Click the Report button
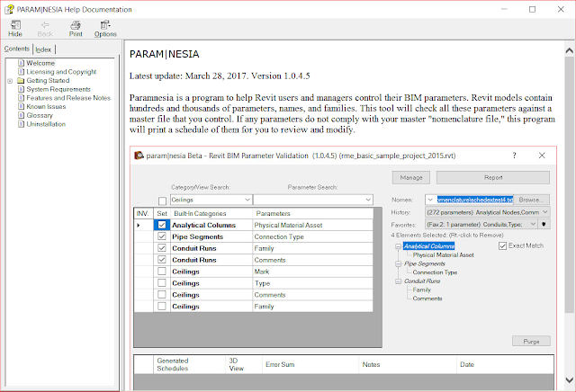This screenshot has height=392, width=576. [x=493, y=178]
